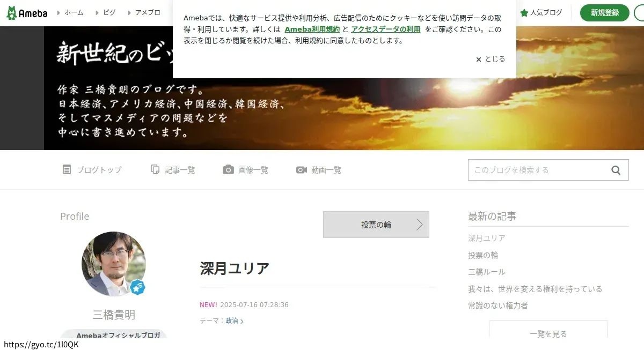The width and height of the screenshot is (644, 350).
Task: Open 記事一覧 via the copy-pages icon
Action: click(x=155, y=170)
